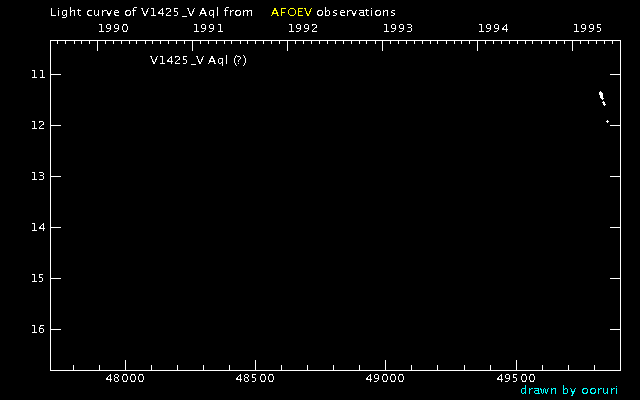Viewport: 640px width, 400px height.
Task: Click the 48000 Julian date axis label
Action: coord(125,380)
